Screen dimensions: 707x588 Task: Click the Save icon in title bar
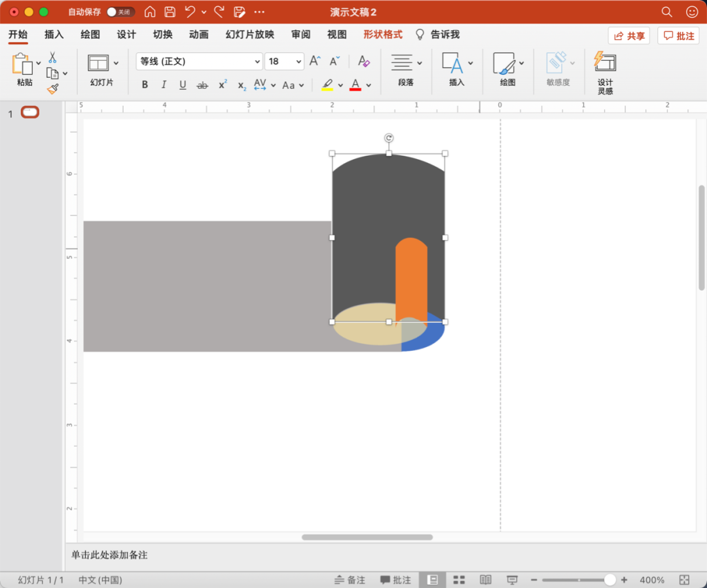pyautogui.click(x=170, y=12)
